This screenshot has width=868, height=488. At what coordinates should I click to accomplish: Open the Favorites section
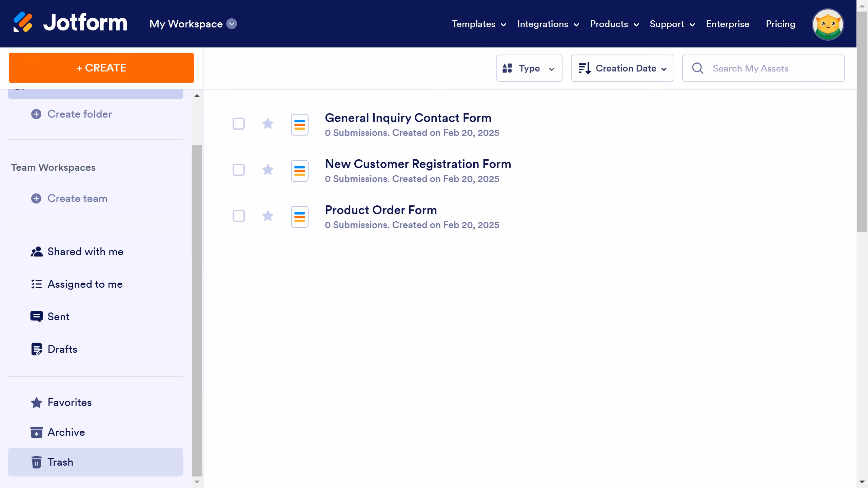pos(96,403)
